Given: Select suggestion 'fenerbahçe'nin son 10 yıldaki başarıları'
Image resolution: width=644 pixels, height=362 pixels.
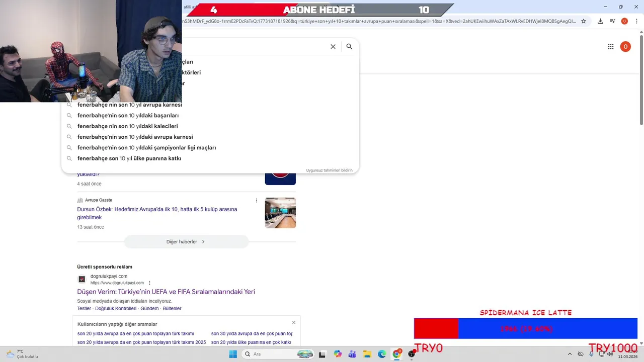Looking at the screenshot, I should (128, 115).
